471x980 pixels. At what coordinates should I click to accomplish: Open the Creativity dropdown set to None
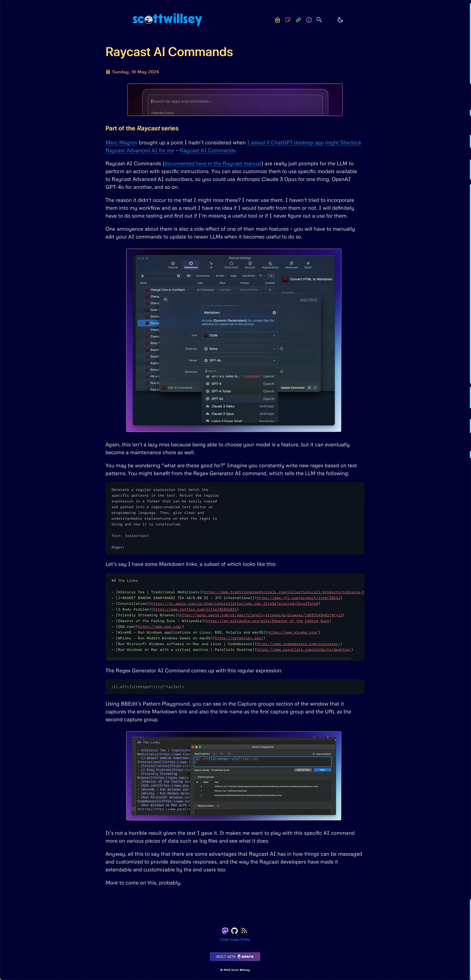point(240,349)
